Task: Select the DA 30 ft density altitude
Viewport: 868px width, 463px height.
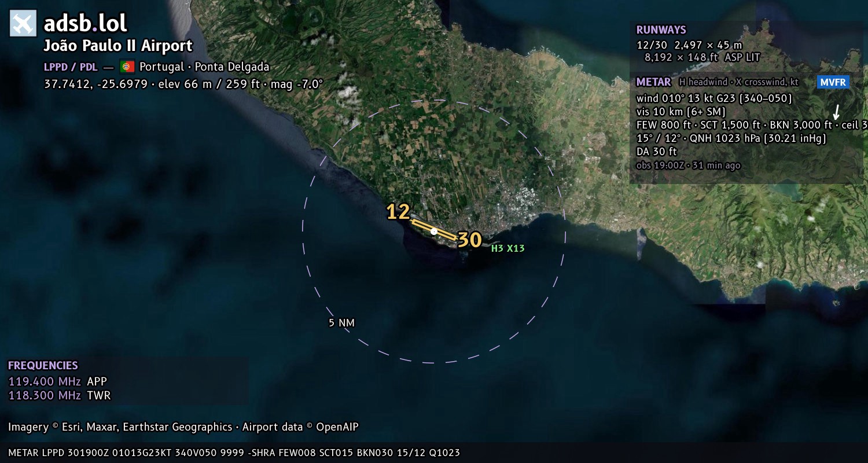Action: 657,152
